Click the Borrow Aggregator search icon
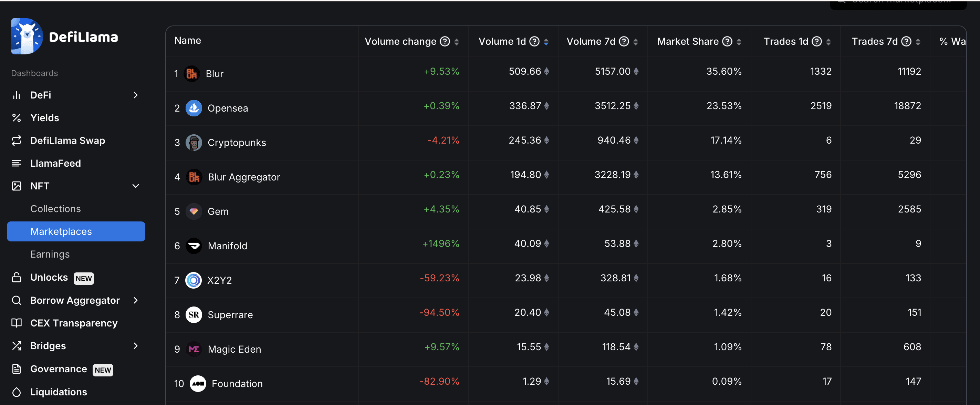This screenshot has height=405, width=980. 17,300
